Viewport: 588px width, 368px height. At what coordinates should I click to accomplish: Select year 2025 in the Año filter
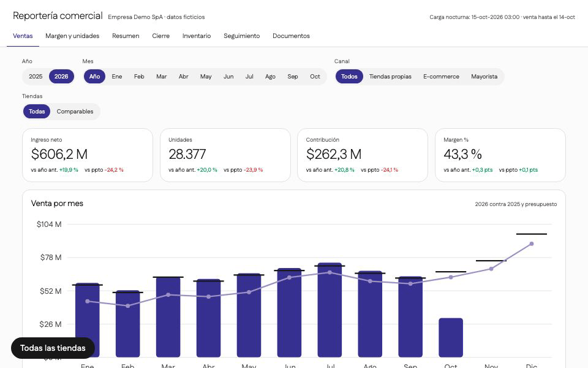(x=36, y=77)
